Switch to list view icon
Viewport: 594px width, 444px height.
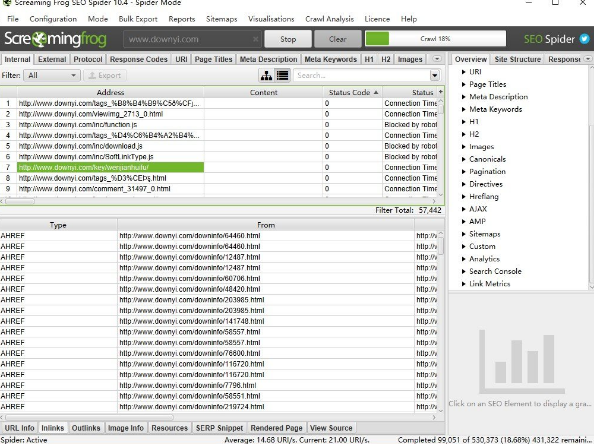(283, 75)
